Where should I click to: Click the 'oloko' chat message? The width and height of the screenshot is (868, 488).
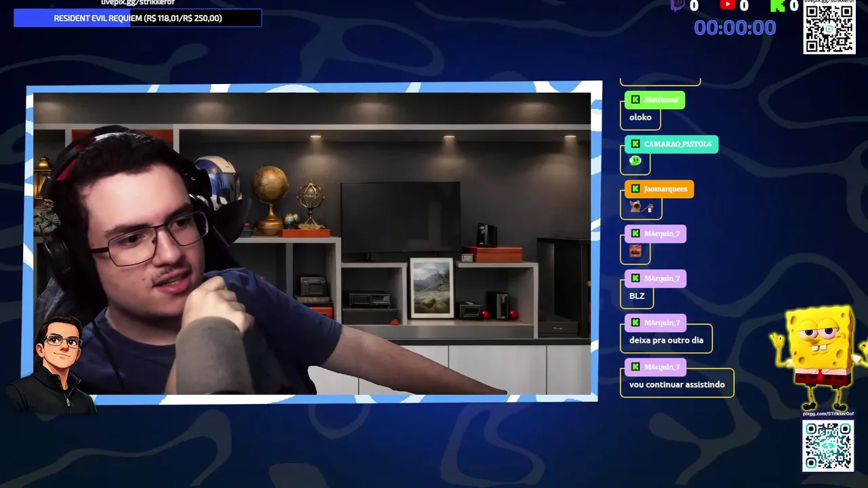640,117
